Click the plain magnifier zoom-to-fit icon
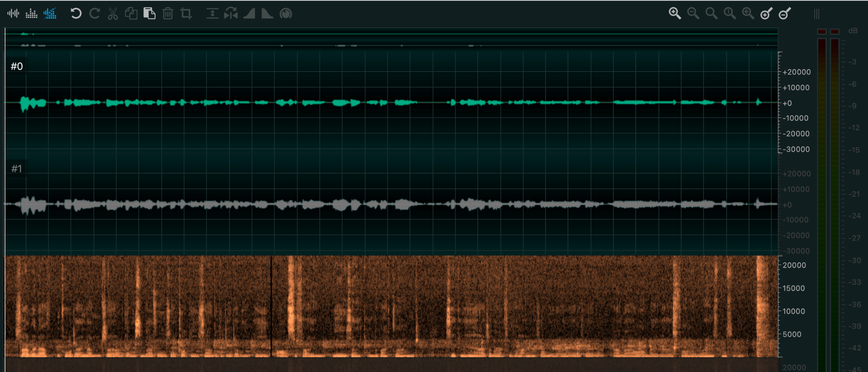 tap(711, 14)
